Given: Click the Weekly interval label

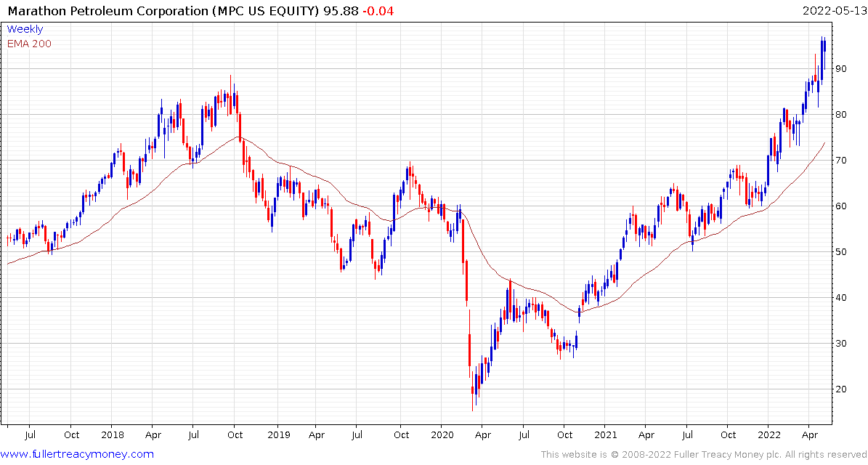Looking at the screenshot, I should point(25,29).
